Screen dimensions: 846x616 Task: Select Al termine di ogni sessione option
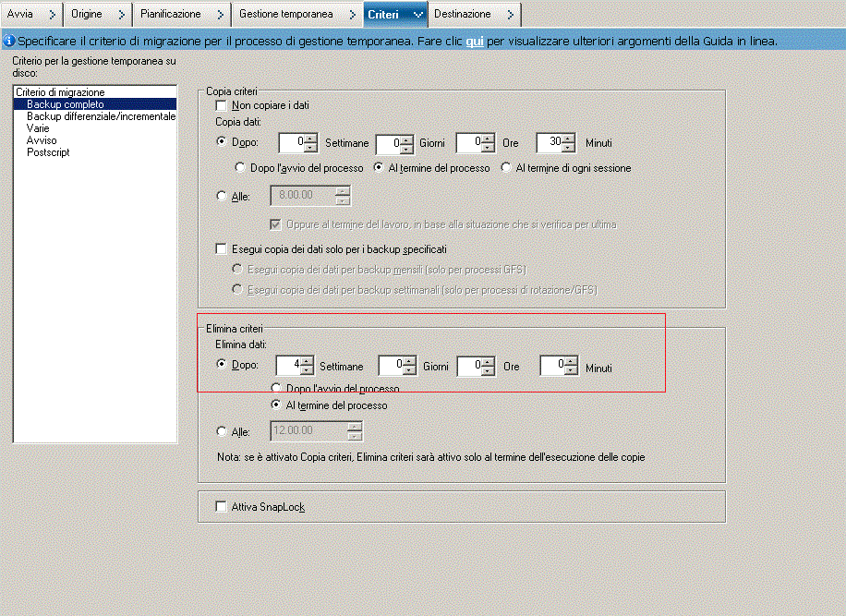[x=506, y=168]
